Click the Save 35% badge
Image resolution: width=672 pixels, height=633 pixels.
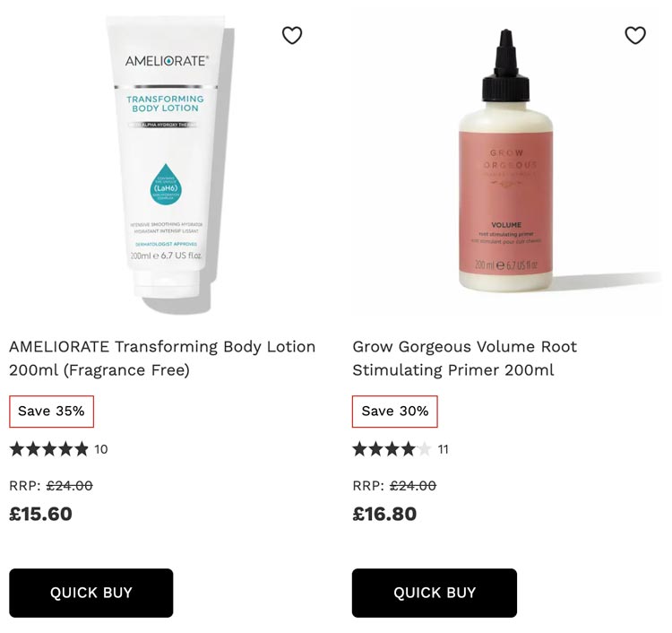point(51,412)
